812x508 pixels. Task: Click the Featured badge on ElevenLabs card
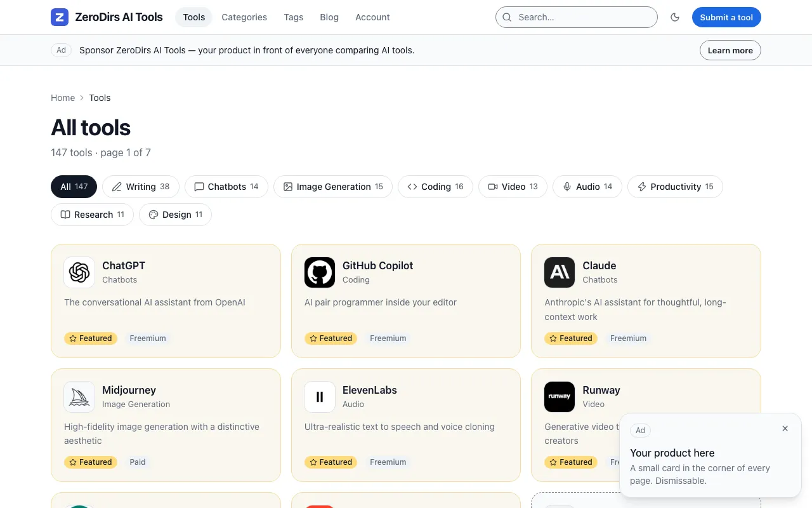pos(331,462)
